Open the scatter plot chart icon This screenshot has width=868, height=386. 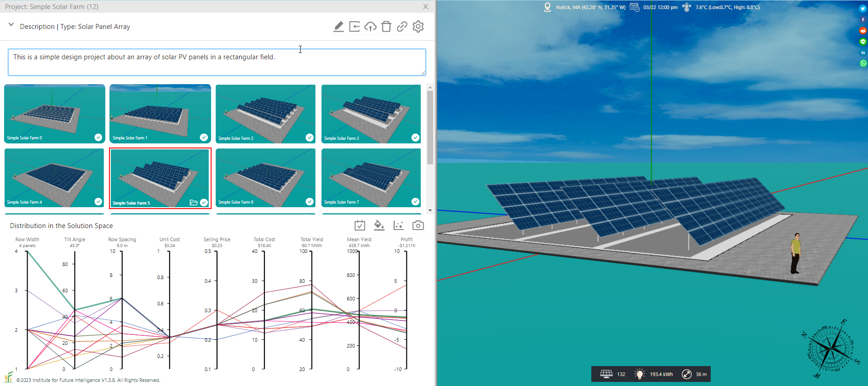[398, 225]
